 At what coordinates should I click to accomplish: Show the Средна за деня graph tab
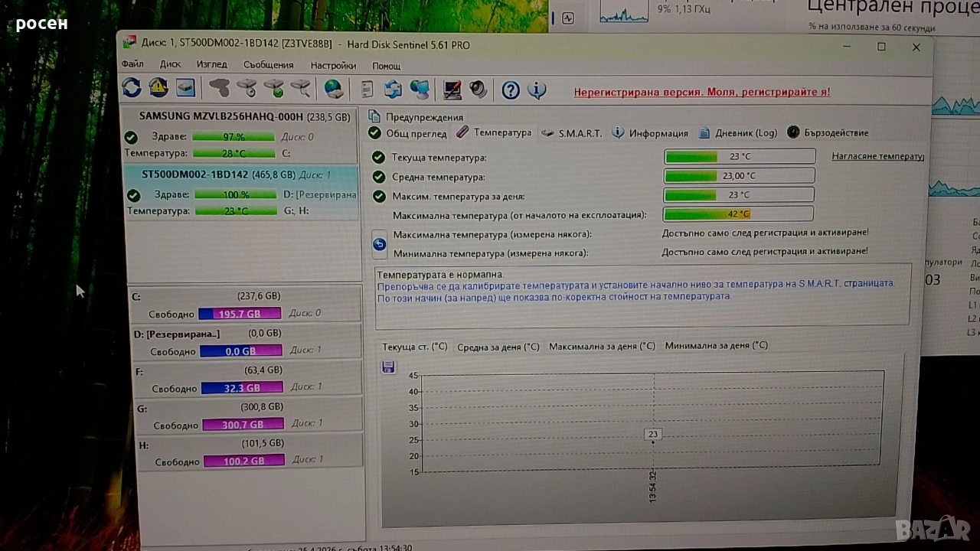coord(498,347)
